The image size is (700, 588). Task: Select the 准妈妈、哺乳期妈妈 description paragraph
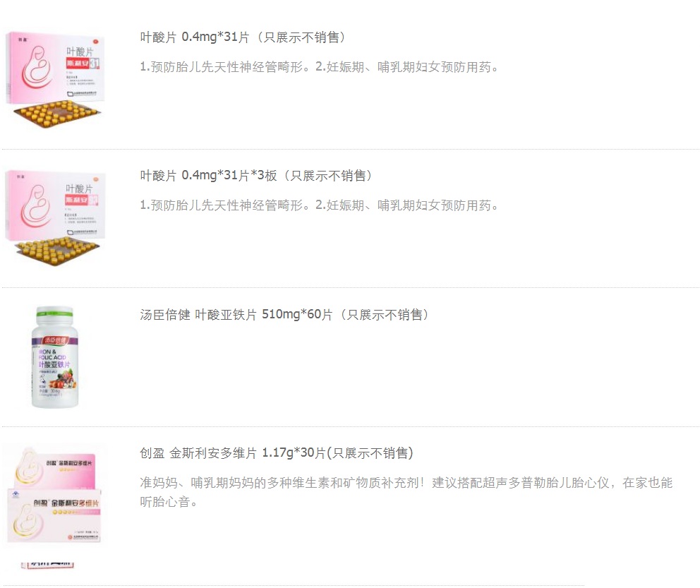[x=406, y=492]
